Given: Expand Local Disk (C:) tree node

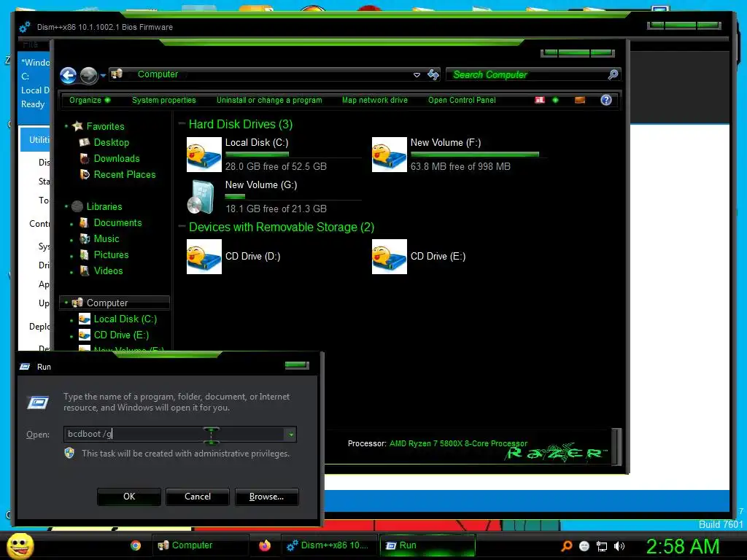Looking at the screenshot, I should pos(71,320).
